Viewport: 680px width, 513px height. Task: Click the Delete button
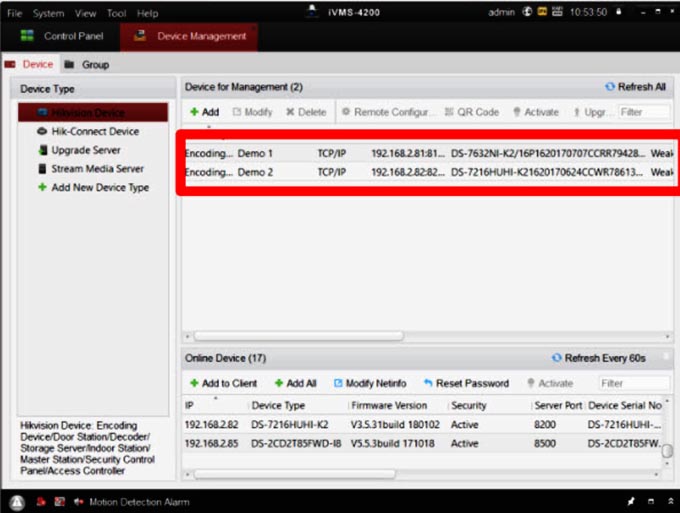306,112
